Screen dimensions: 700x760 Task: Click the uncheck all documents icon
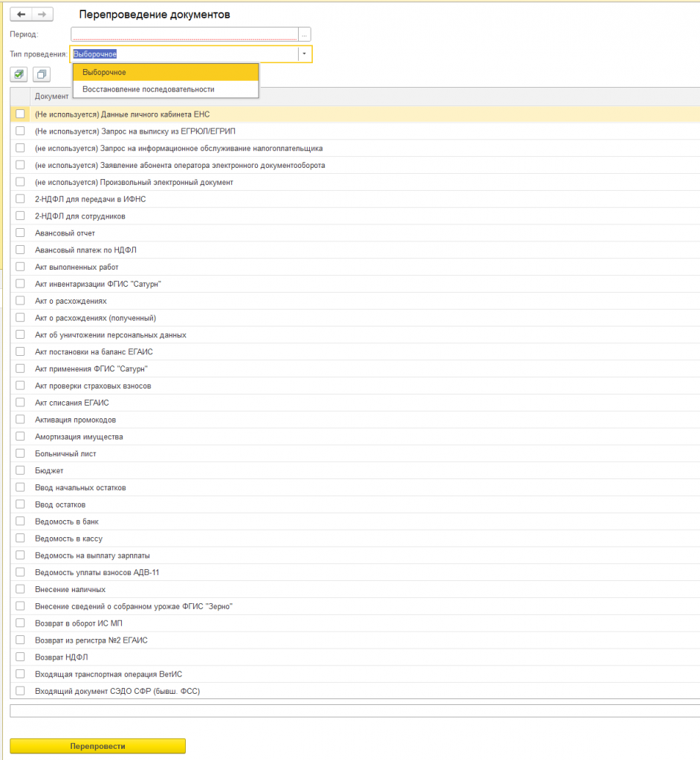coord(42,74)
